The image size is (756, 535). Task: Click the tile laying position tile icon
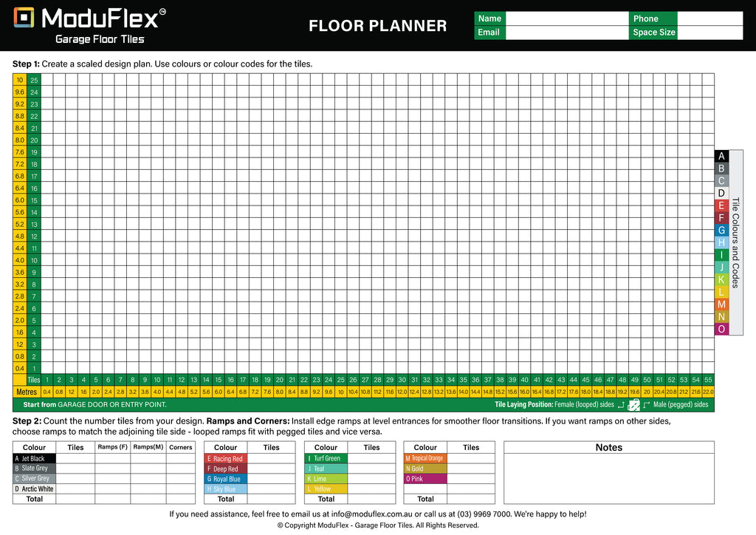pos(633,405)
